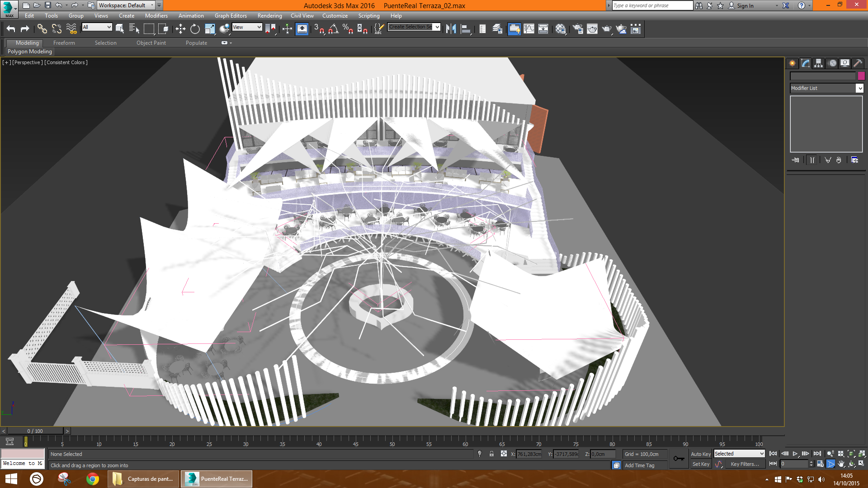Activate the Select and Link tool
The height and width of the screenshot is (488, 868).
(x=42, y=29)
